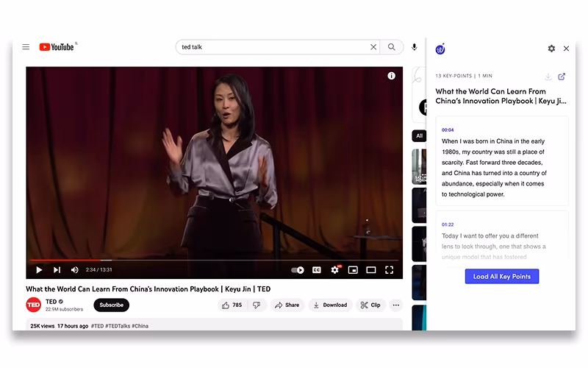The width and height of the screenshot is (588, 368).
Task: Open the more actions three-dot menu
Action: tap(396, 305)
